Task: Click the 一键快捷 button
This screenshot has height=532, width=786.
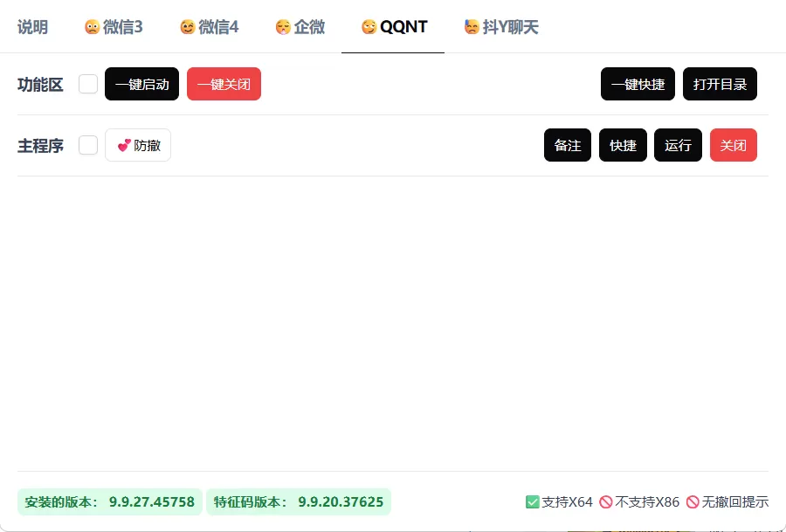Action: pyautogui.click(x=638, y=84)
